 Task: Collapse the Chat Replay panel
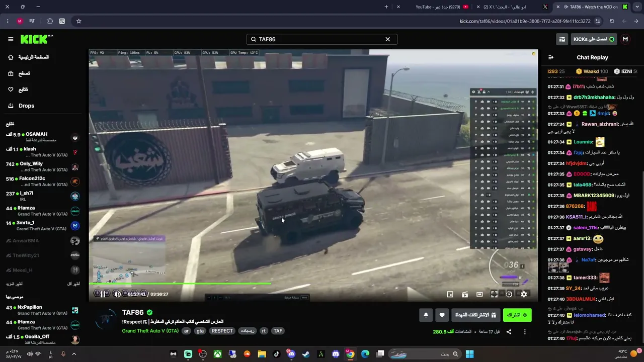pos(551,57)
